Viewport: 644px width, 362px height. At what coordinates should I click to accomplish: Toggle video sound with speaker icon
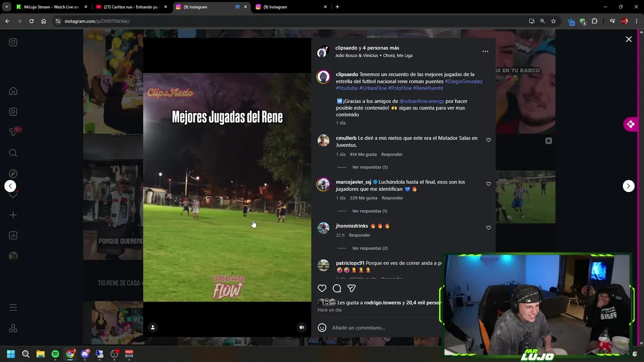point(301,327)
